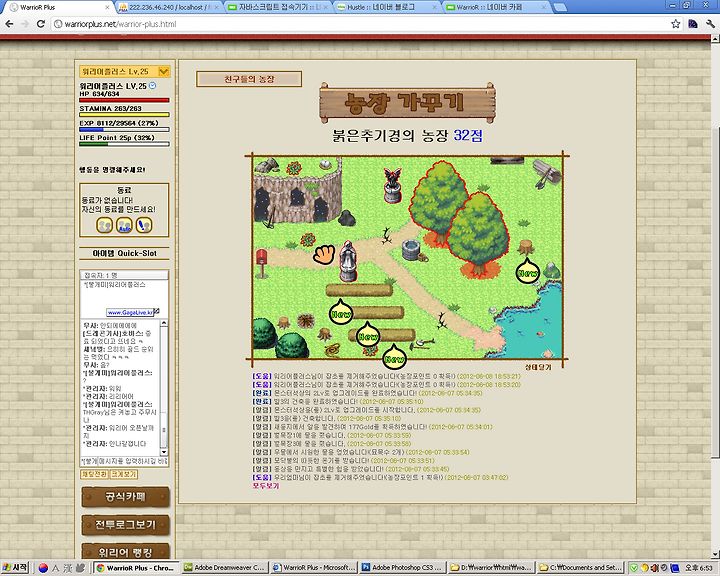This screenshot has height=576, width=720.
Task: Open a new browser tab
Action: 560,7
